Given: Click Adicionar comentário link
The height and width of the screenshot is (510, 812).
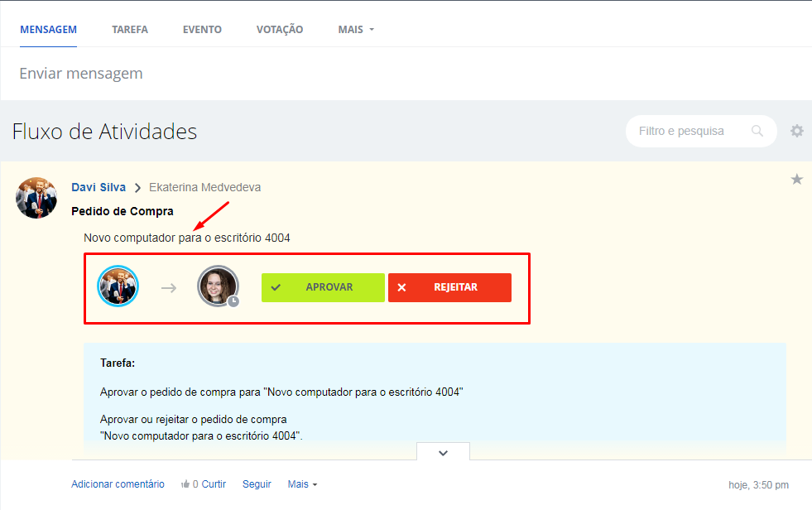Looking at the screenshot, I should pos(118,484).
